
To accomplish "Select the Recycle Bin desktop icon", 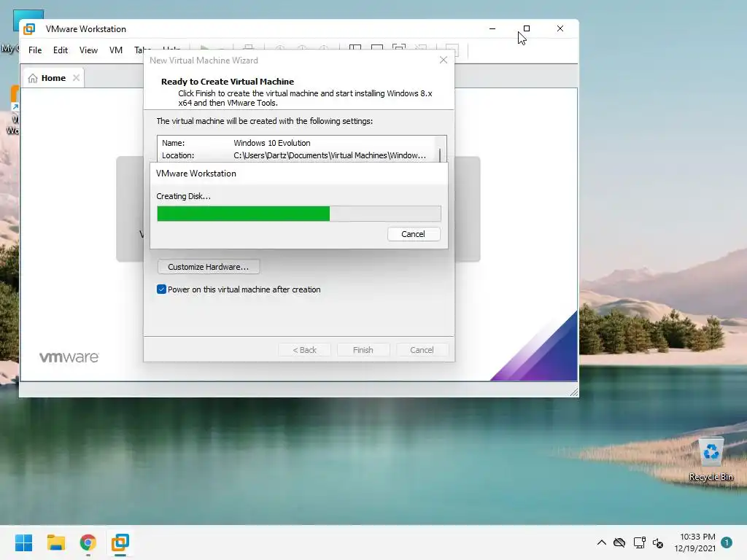I will tap(711, 459).
